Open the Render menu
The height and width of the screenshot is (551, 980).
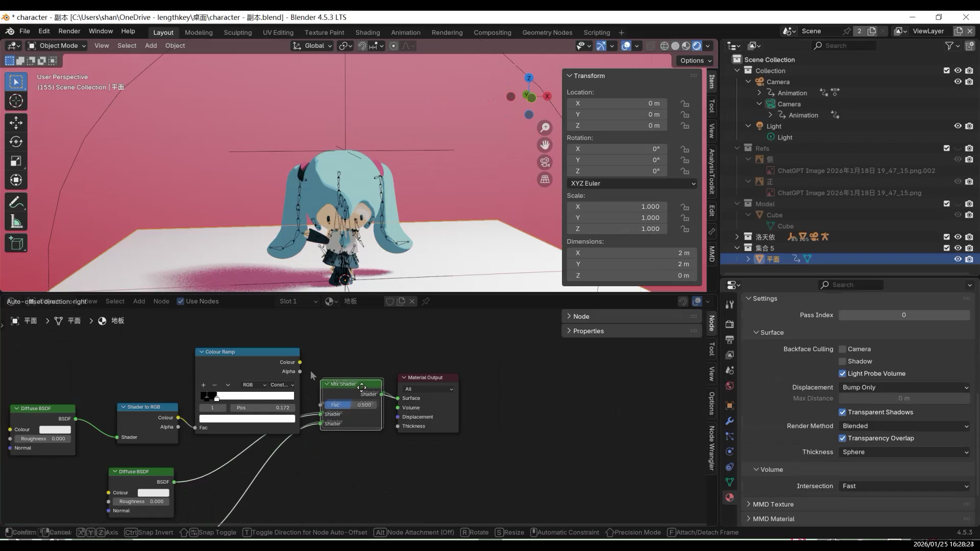69,31
